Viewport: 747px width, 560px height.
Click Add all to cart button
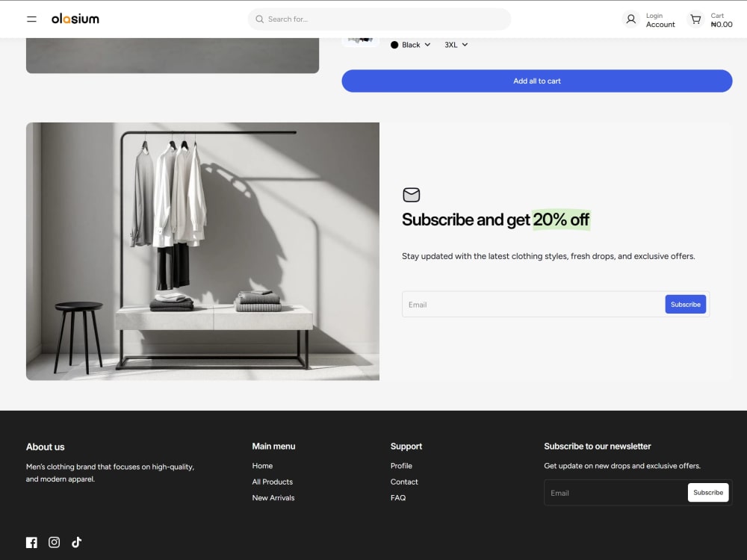pos(537,81)
